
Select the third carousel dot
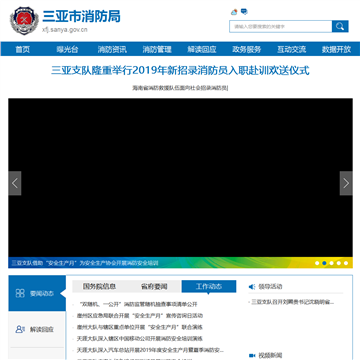[x=332, y=263]
